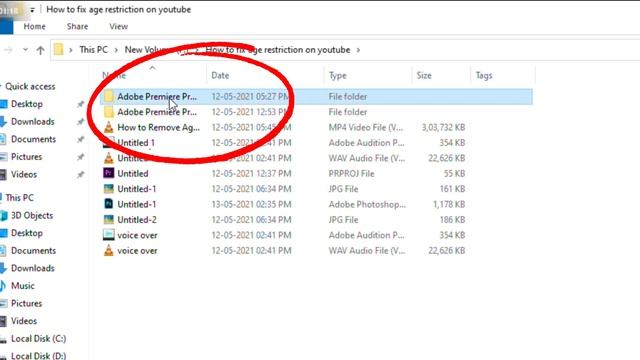Click the pin icon next to Documents
Image resolution: width=640 pixels, height=360 pixels.
coord(80,139)
